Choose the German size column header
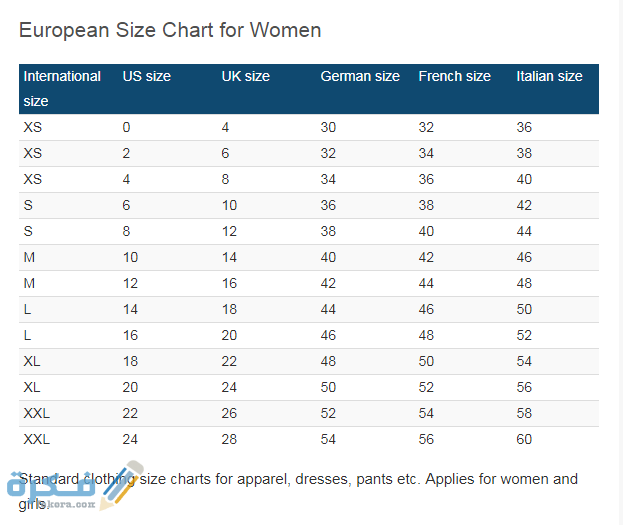The width and height of the screenshot is (623, 525). [x=359, y=76]
